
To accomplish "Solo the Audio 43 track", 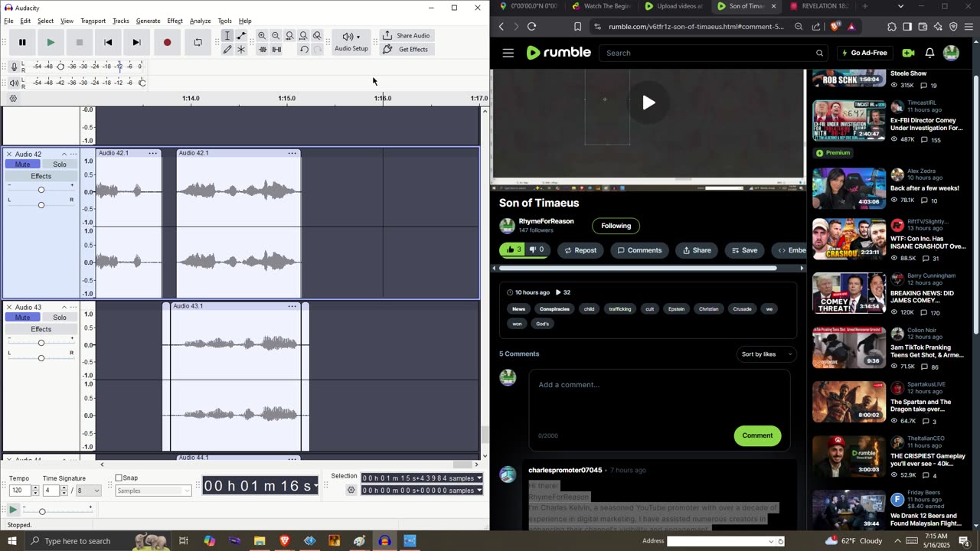I will pyautogui.click(x=60, y=318).
